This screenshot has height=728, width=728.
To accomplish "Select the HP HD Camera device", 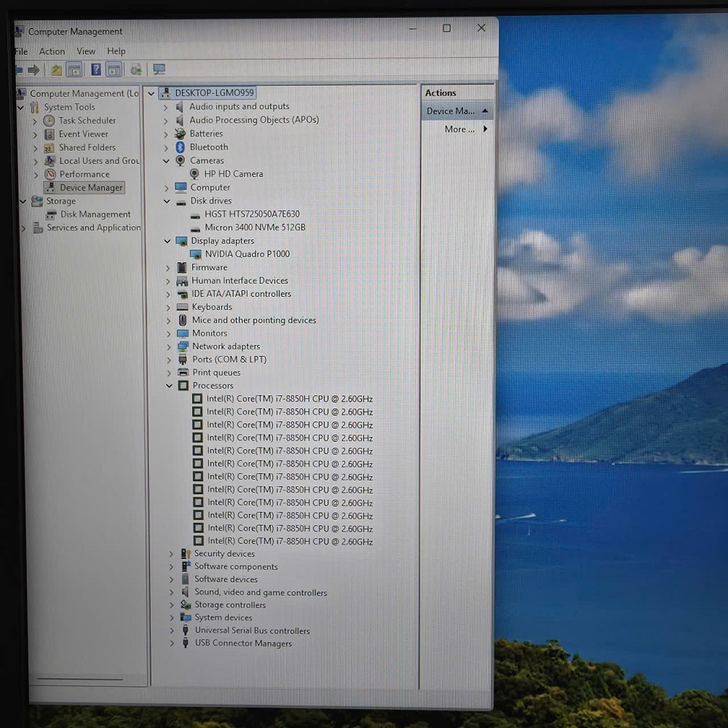I will pyautogui.click(x=233, y=174).
